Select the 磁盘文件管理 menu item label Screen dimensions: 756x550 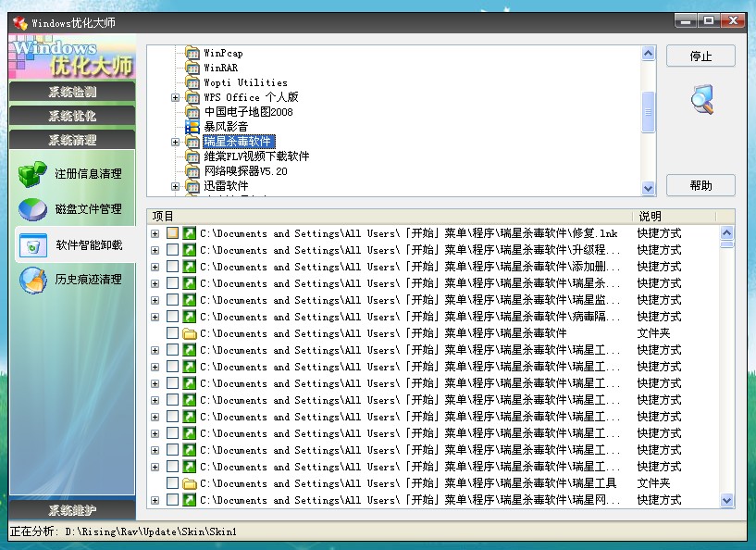pos(88,209)
